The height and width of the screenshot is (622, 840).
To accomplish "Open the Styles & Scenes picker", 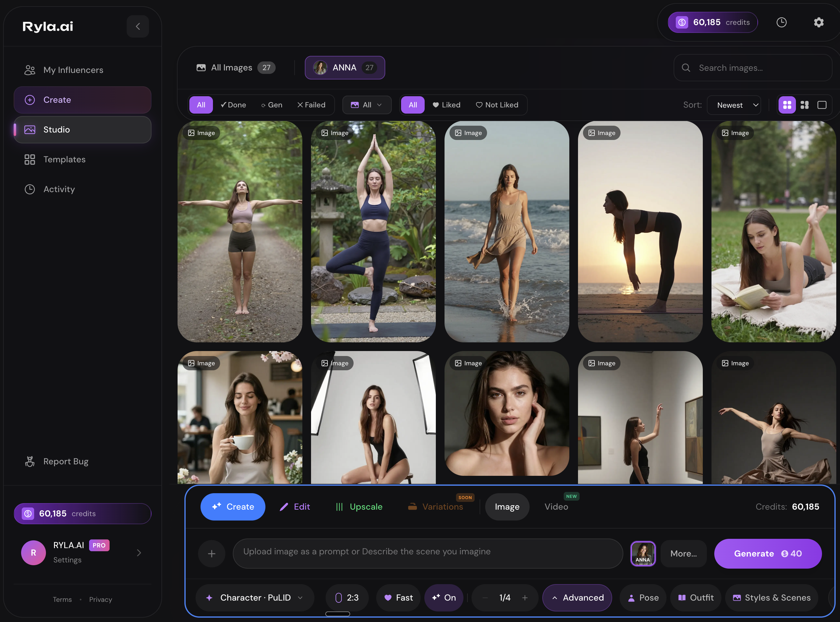I will coord(772,597).
